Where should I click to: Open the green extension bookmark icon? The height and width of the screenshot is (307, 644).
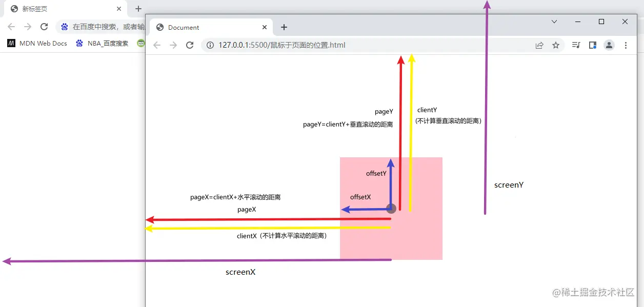140,43
